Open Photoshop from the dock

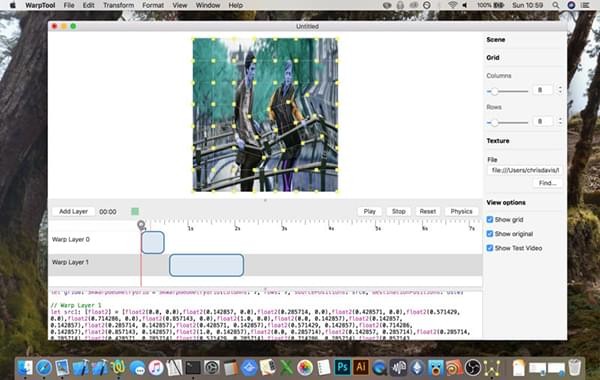coord(342,367)
